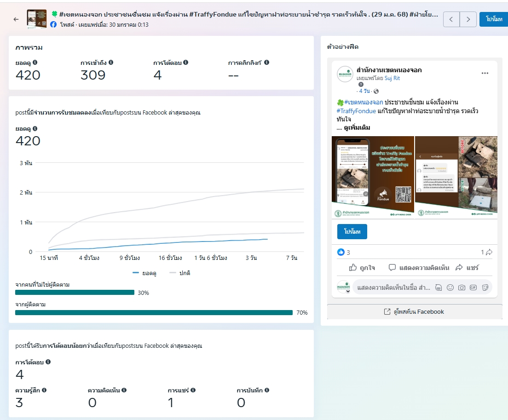Insert avatar sticker in comment box
The height and width of the screenshot is (420, 508).
coord(439,288)
